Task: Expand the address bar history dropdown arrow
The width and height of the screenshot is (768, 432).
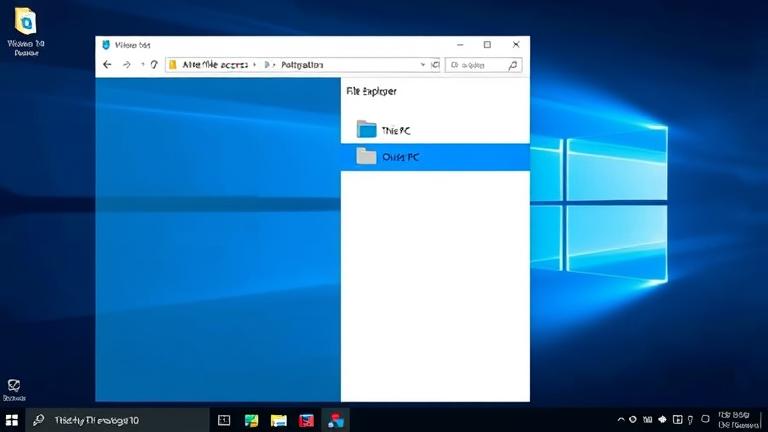Action: 423,65
